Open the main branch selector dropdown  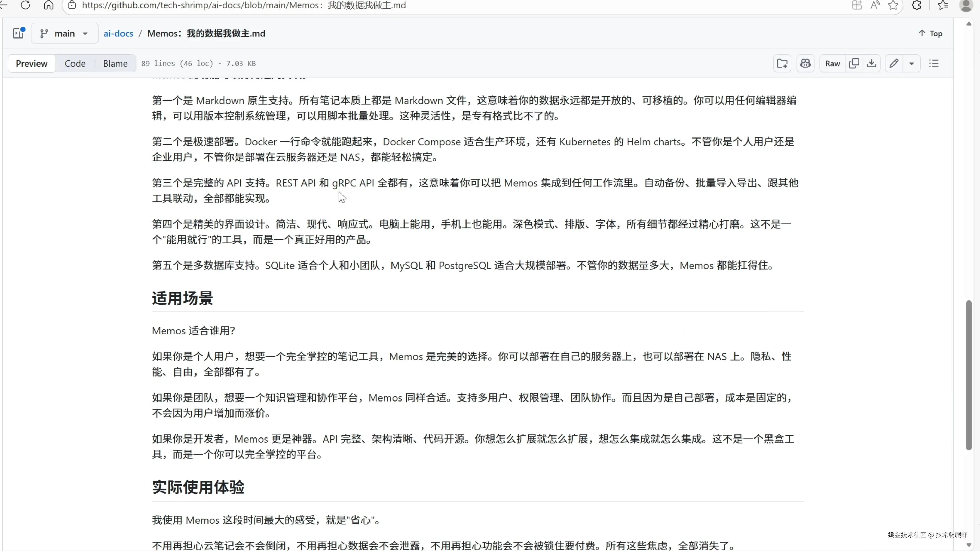coord(64,33)
